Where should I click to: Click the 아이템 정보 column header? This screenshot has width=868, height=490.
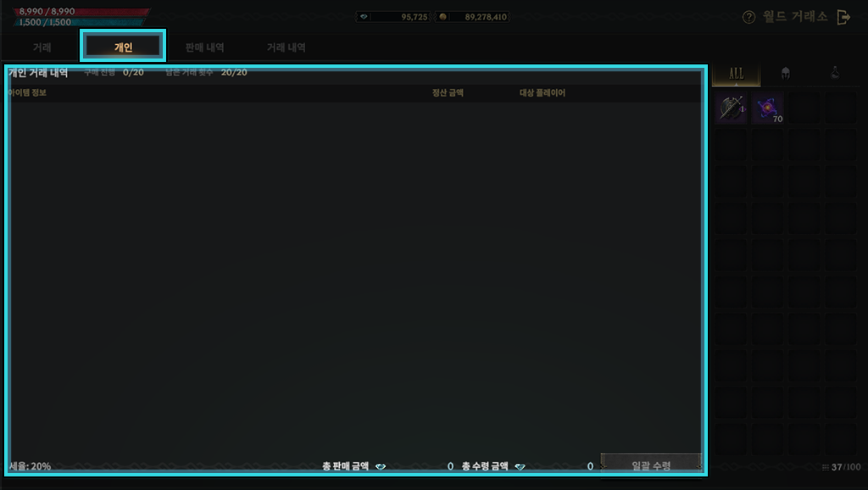[x=27, y=92]
